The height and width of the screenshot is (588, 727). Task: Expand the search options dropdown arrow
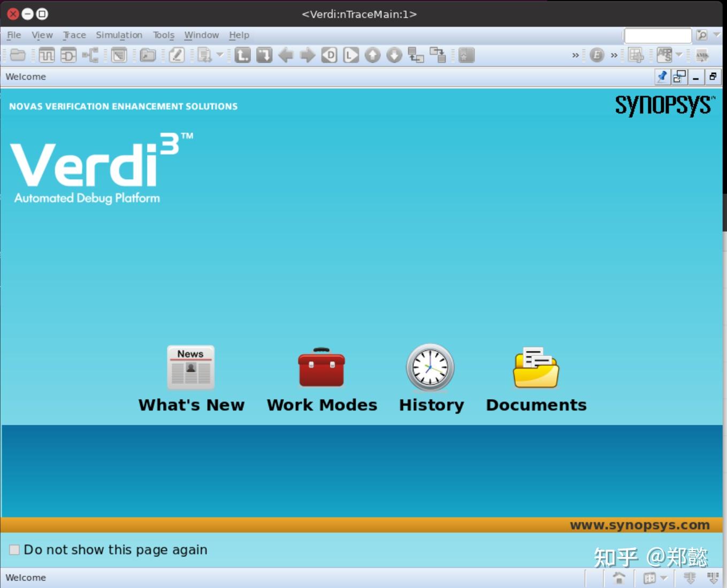pyautogui.click(x=717, y=35)
